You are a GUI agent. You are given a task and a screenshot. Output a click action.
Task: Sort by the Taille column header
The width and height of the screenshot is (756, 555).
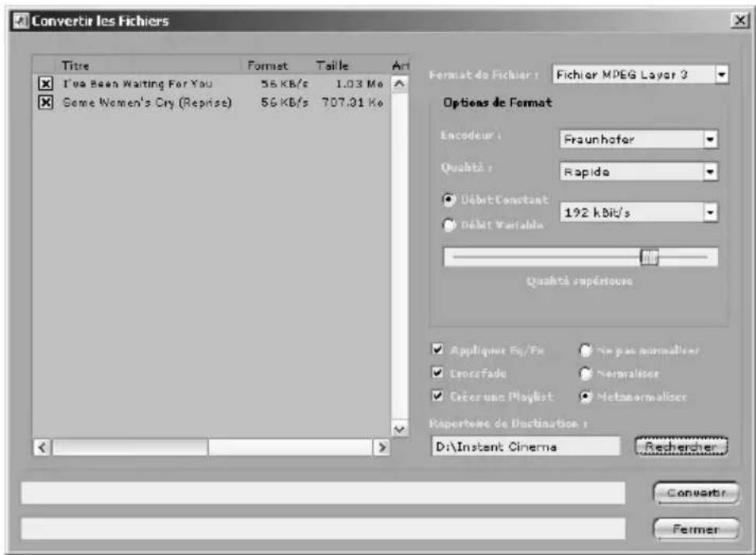(x=349, y=65)
